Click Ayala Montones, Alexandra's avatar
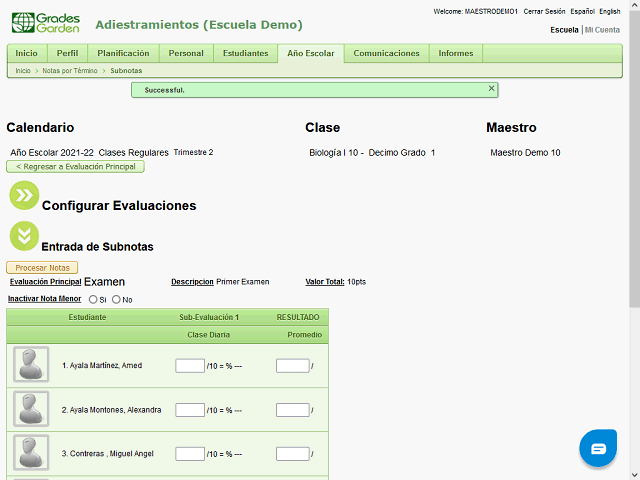This screenshot has width=640, height=480. (31, 409)
